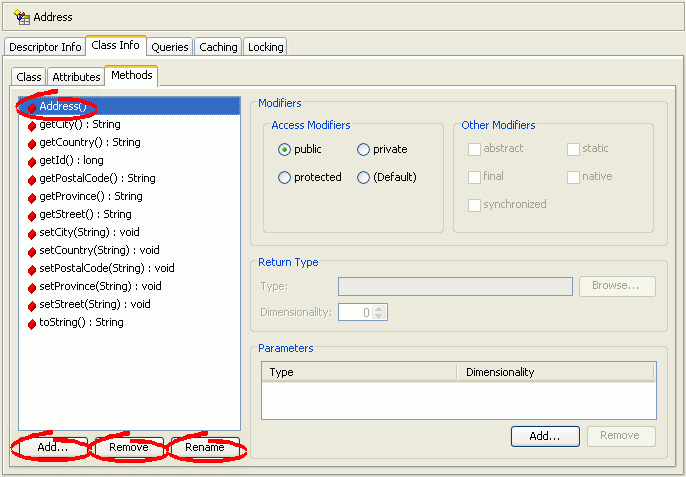Switch to the Attributes sub-tab
Viewport: 686px width, 477px height.
(x=76, y=77)
